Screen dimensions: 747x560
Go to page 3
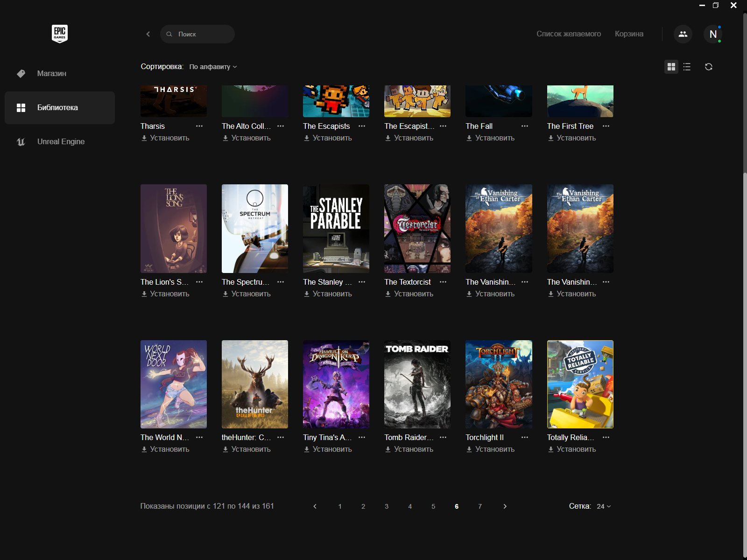pyautogui.click(x=387, y=506)
